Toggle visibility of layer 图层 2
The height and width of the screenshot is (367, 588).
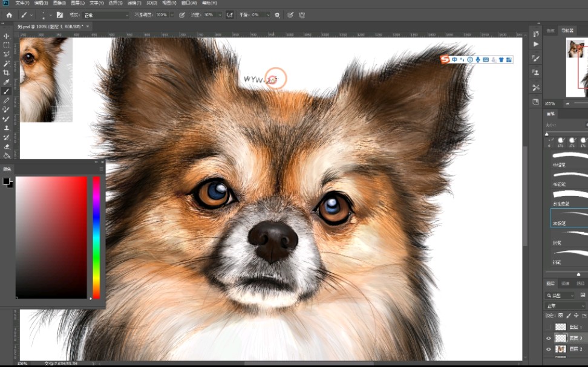pos(549,349)
